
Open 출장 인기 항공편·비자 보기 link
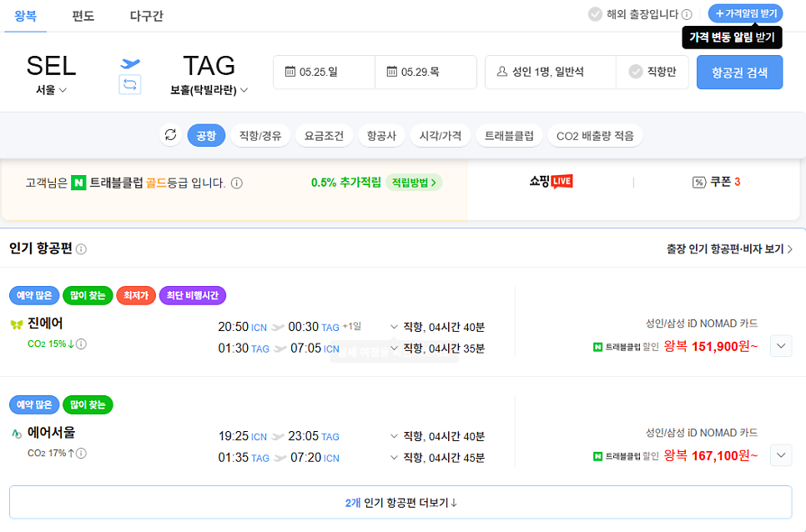[729, 249]
